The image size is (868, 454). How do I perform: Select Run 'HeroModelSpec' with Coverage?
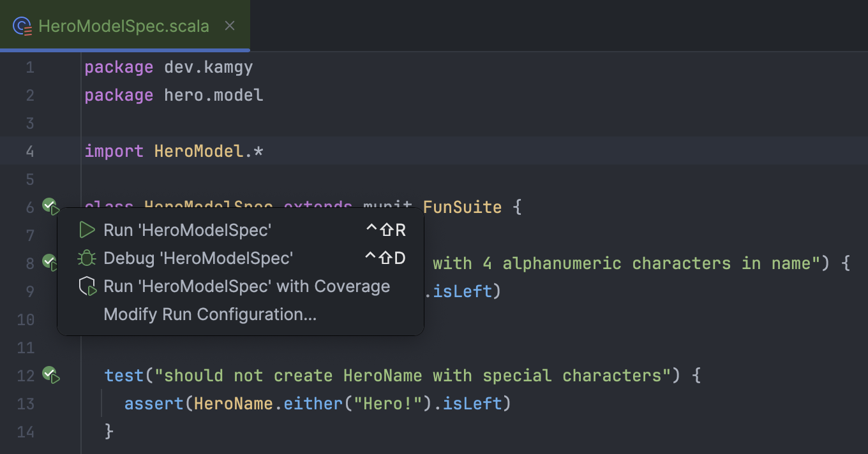point(246,286)
